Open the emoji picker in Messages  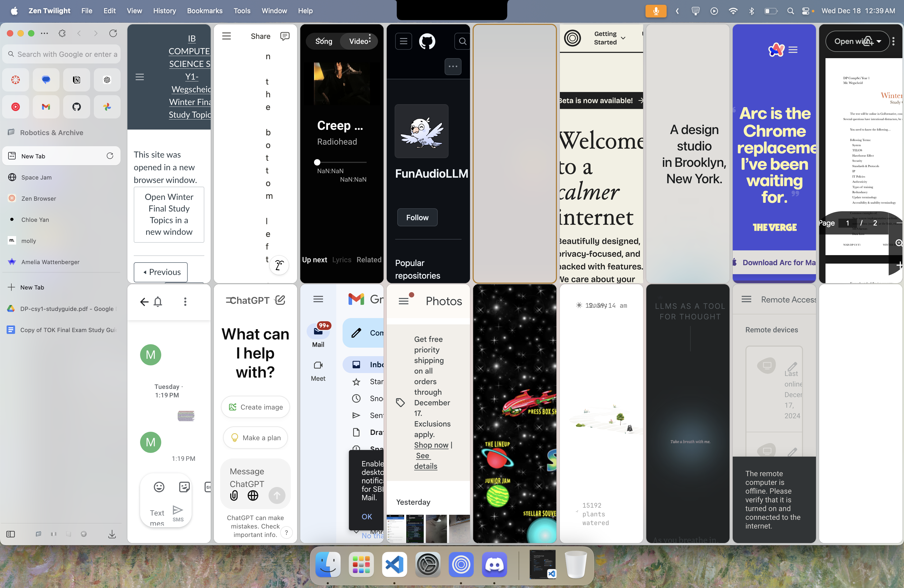pos(159,487)
